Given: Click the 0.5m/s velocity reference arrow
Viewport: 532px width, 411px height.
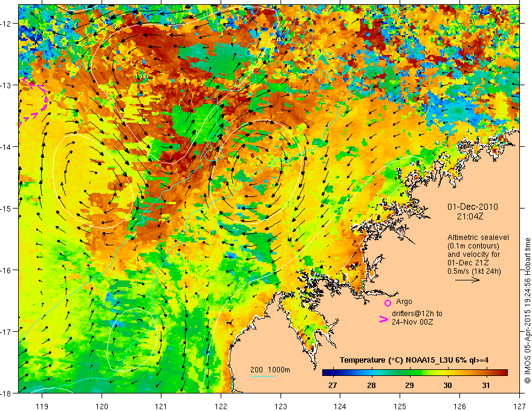Looking at the screenshot, I should coord(467,280).
